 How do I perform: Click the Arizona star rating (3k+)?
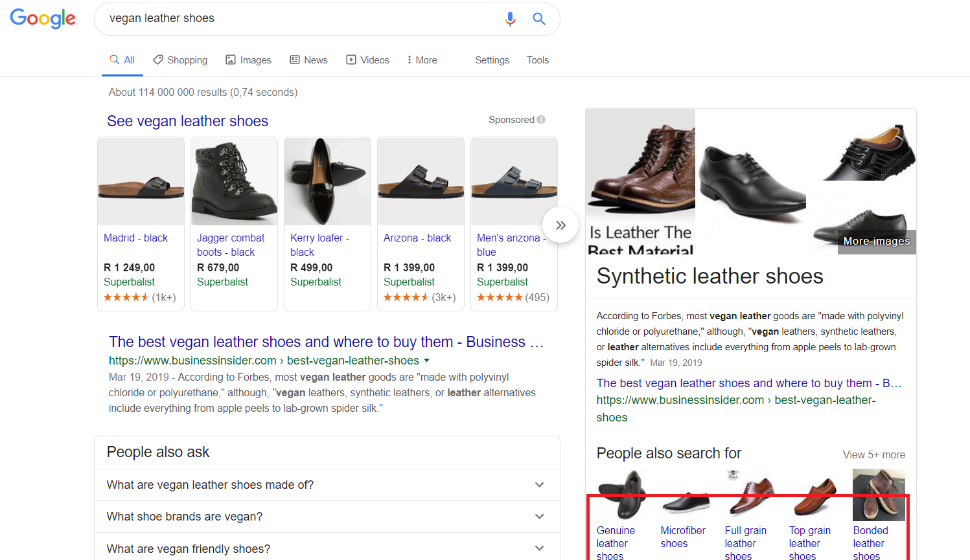[420, 297]
